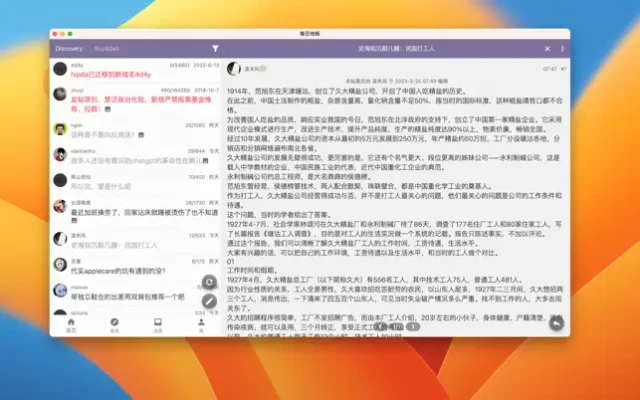Click the author avatar in article header
The width and height of the screenshot is (640, 400).
coord(235,70)
